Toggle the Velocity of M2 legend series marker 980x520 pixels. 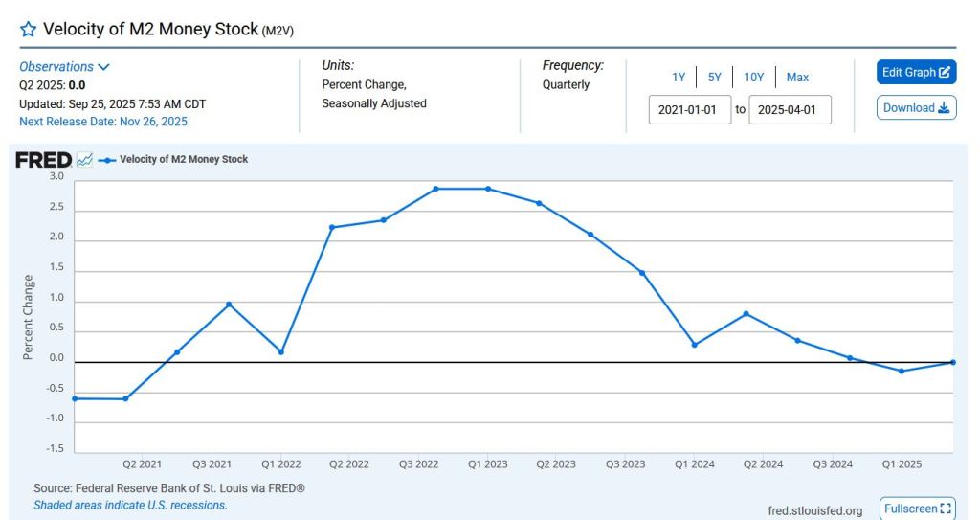point(107,160)
